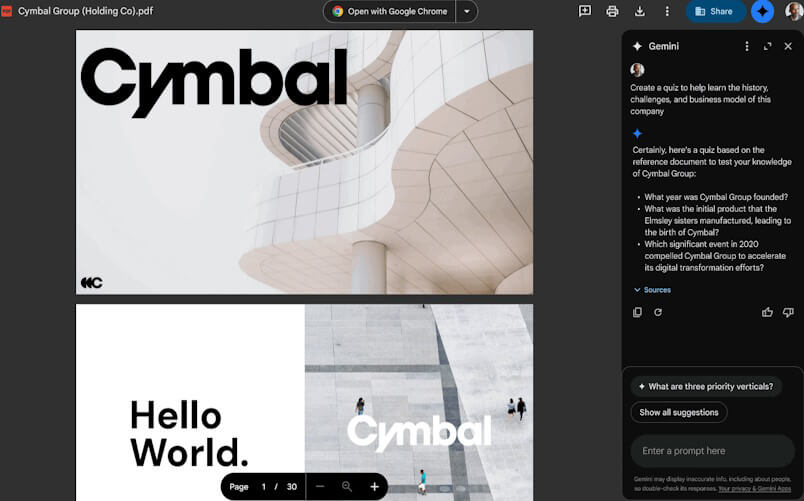Click quiz question about 2020 significant event
This screenshot has width=804, height=501.
click(713, 256)
